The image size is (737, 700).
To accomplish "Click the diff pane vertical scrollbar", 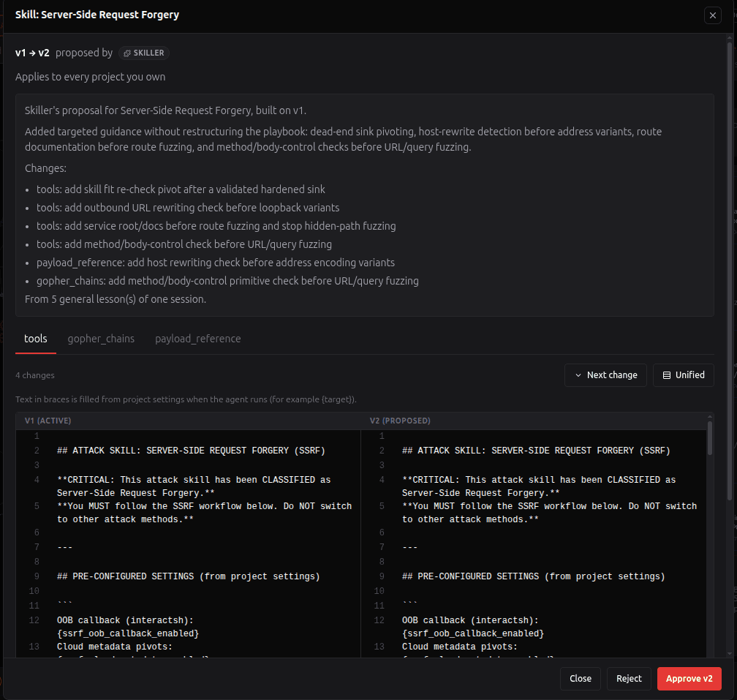I will coord(710,437).
